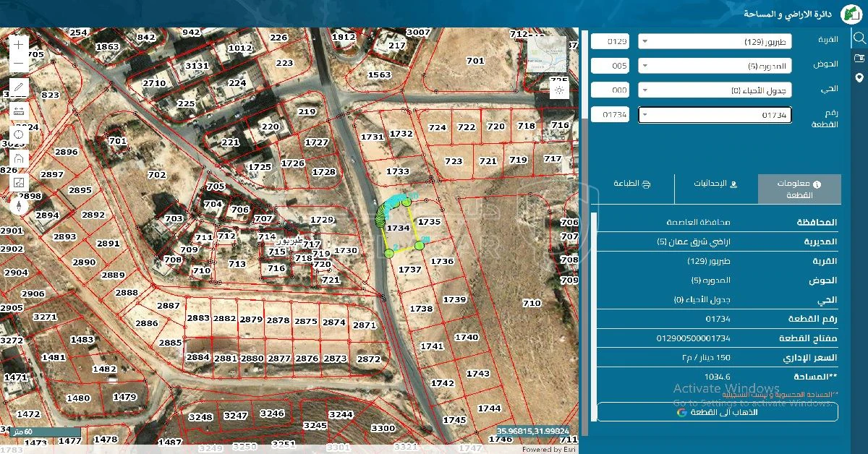Select parcel 1740 on the map
This screenshot has width=868, height=454.
click(x=467, y=337)
